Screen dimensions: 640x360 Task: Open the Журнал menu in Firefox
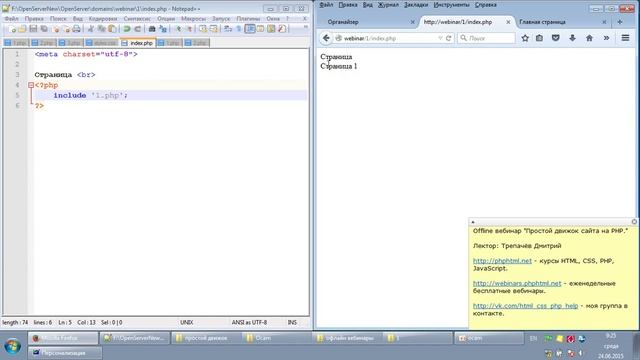388,5
